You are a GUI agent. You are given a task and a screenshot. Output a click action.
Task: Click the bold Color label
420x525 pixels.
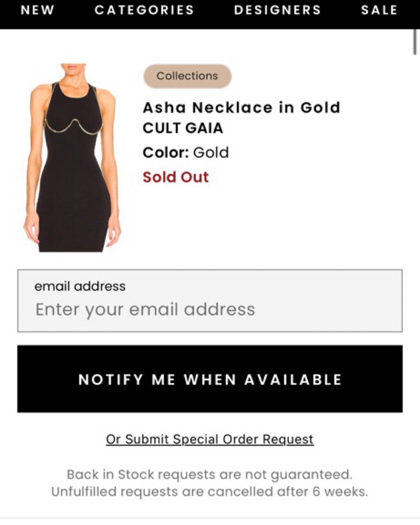click(x=166, y=153)
